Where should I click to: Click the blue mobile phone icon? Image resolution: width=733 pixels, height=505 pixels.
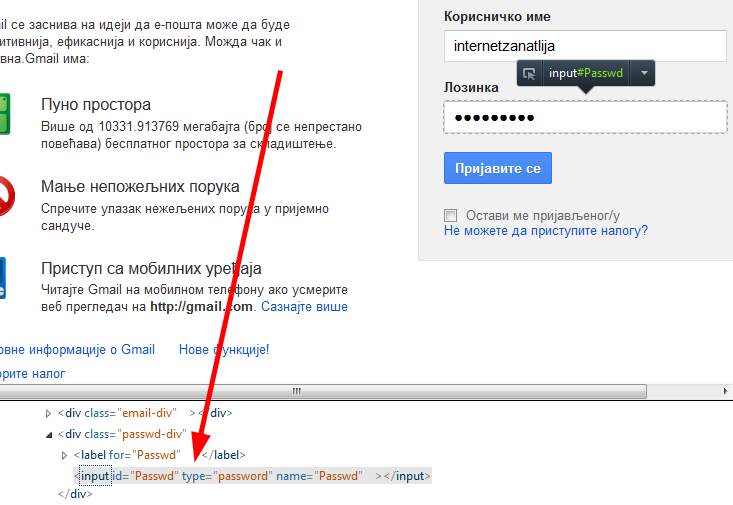[x=2, y=278]
